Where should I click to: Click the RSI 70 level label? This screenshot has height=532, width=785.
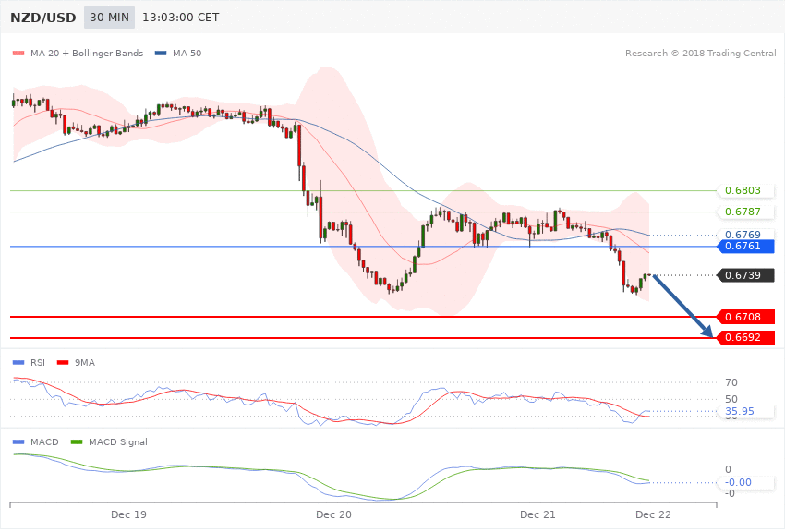(x=731, y=383)
